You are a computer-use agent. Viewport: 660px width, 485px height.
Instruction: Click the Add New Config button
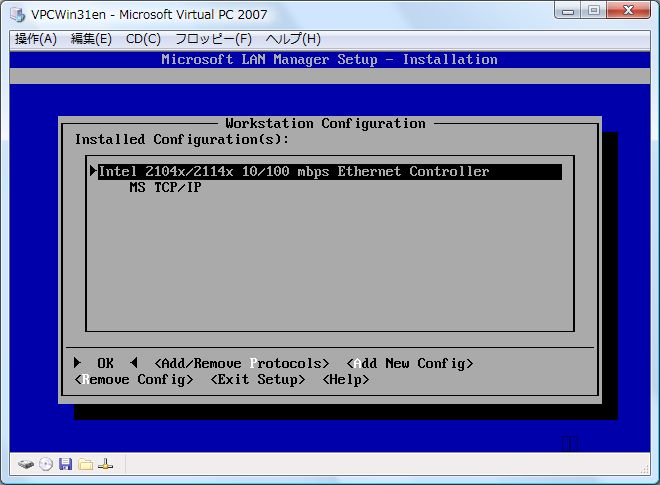(x=410, y=363)
